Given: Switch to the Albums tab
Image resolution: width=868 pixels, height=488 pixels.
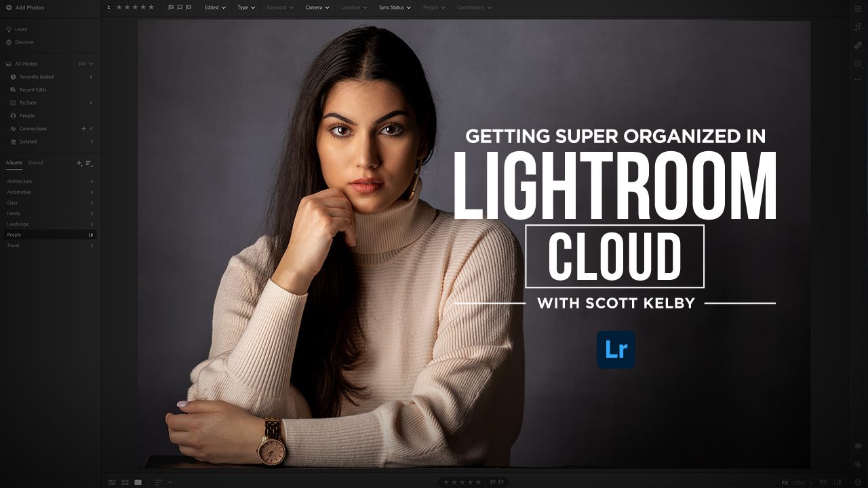Looking at the screenshot, I should pos(14,163).
